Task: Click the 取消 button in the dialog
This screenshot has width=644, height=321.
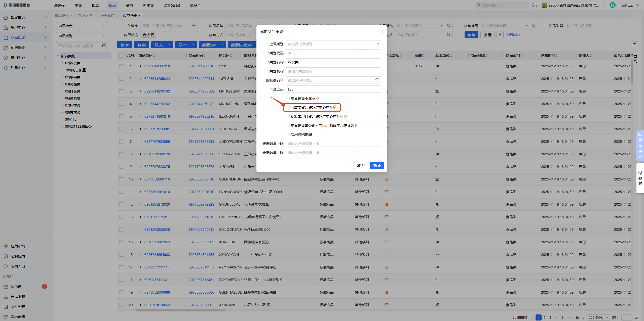Action: pyautogui.click(x=361, y=166)
